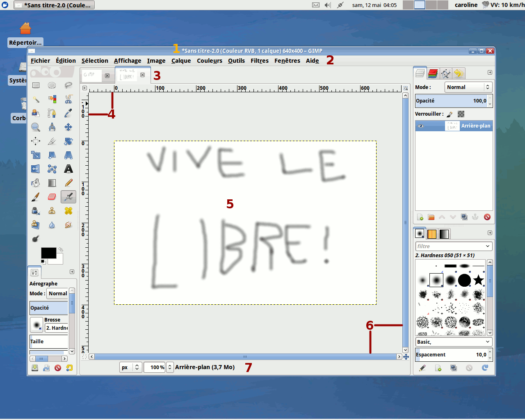525x420 pixels.
Task: Switch to the GIMP image tab
Action: point(91,75)
